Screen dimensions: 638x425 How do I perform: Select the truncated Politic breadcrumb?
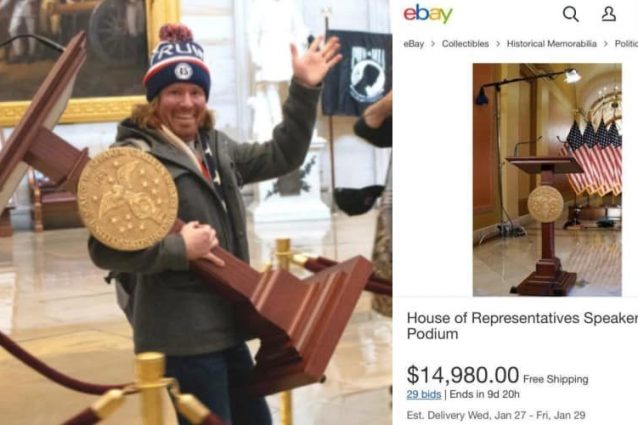click(x=626, y=44)
